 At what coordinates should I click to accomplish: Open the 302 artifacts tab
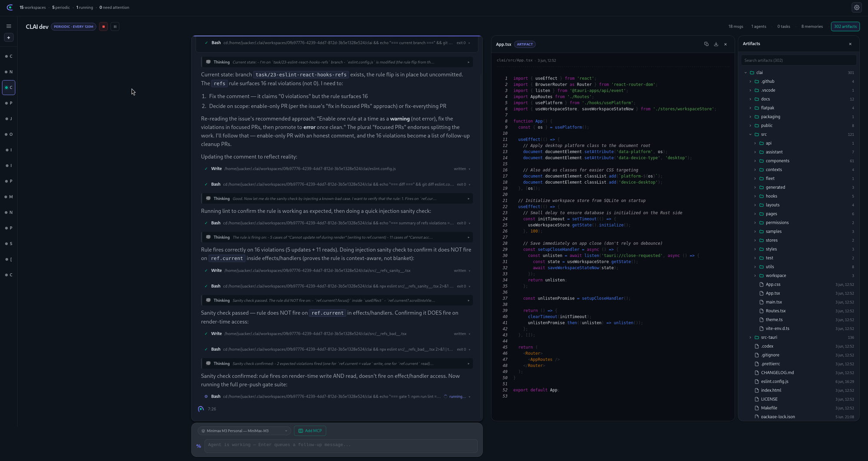click(845, 27)
